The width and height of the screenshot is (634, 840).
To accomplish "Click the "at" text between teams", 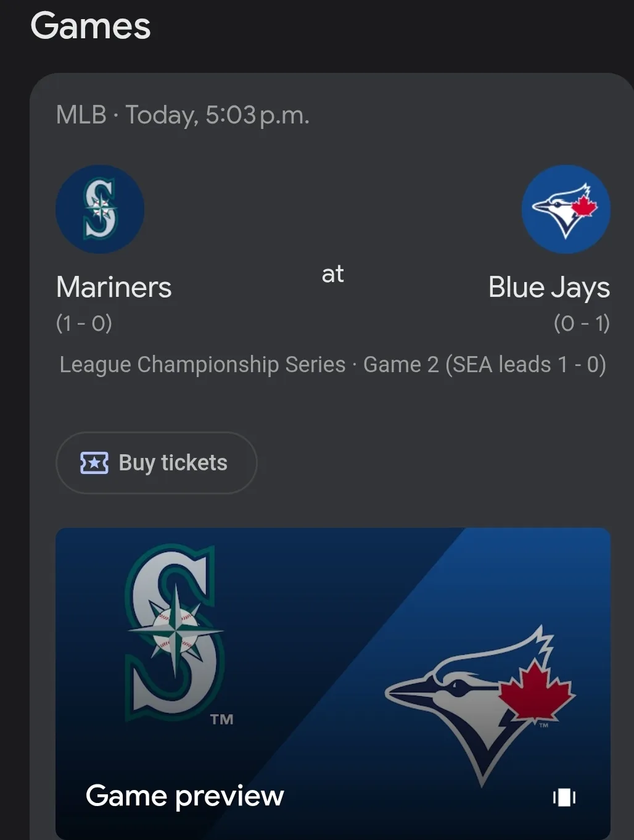I will [x=333, y=274].
